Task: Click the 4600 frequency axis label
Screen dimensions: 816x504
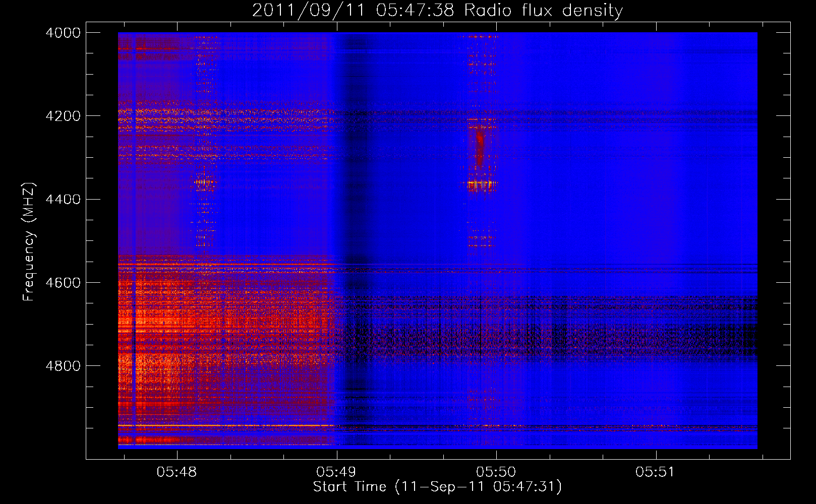Action: coord(63,283)
